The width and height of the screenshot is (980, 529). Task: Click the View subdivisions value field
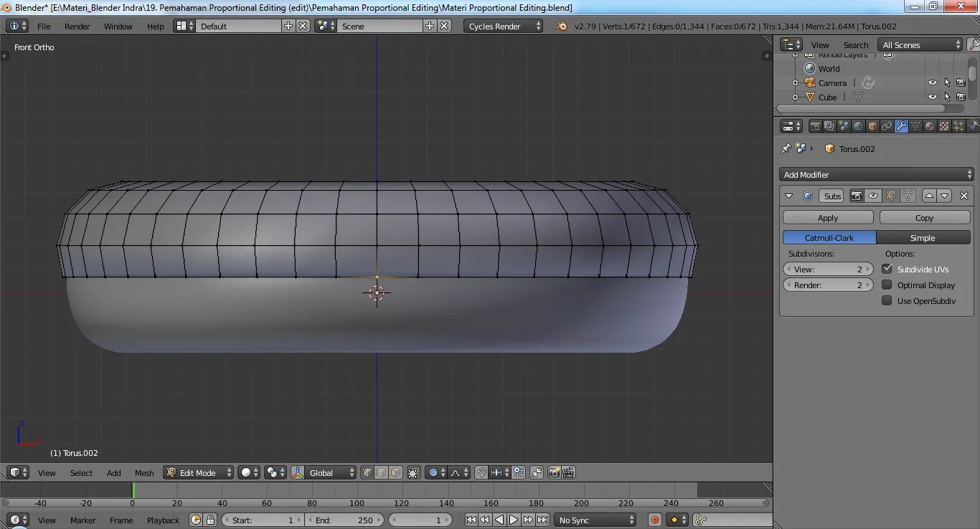[828, 269]
